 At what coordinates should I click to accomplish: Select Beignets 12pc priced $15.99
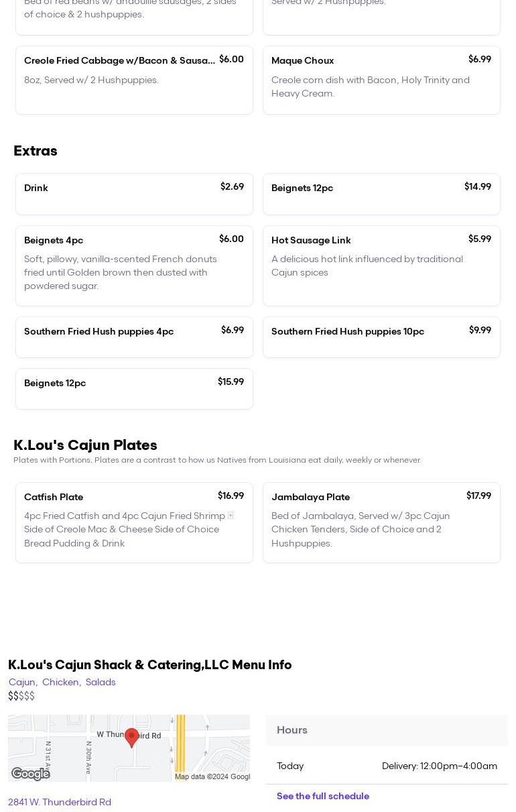click(x=134, y=389)
